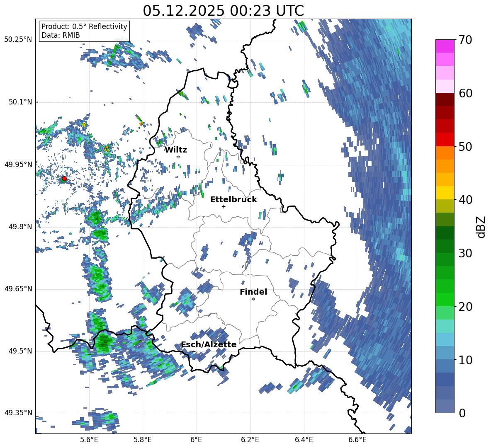Click the 49.8°N latitude label
This screenshot has width=491, height=448.
21,226
